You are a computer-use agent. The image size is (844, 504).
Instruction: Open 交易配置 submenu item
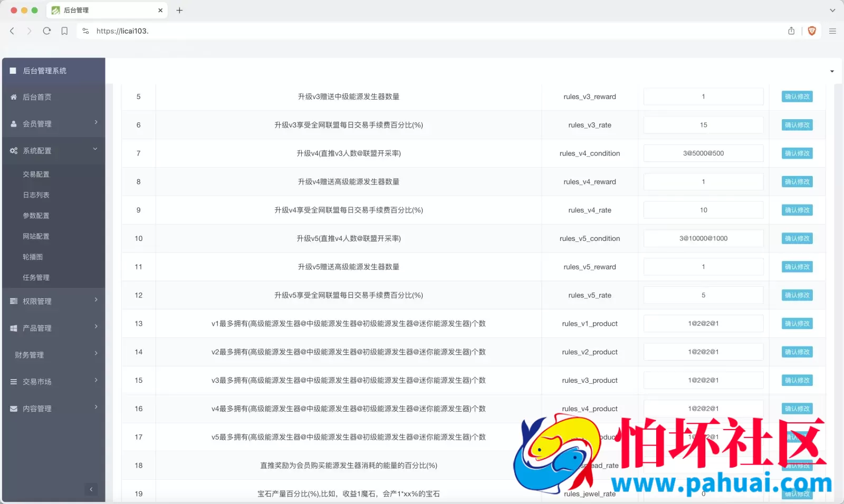coord(36,175)
